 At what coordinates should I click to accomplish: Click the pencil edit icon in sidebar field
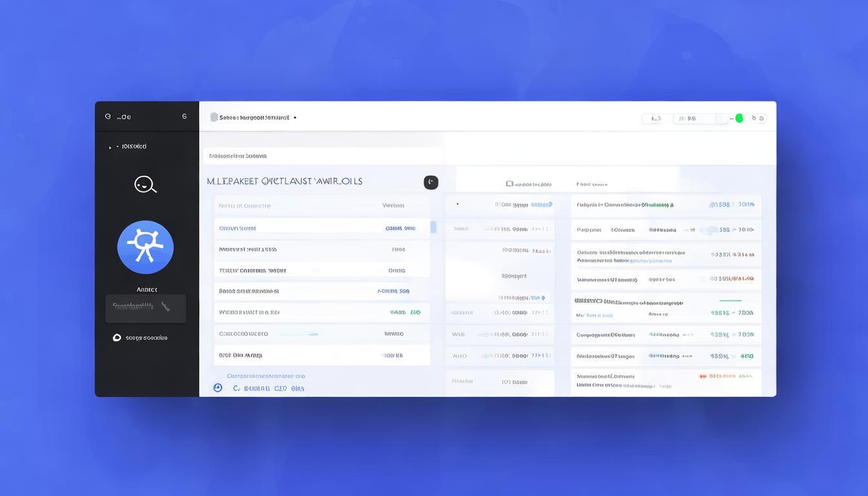click(x=166, y=307)
